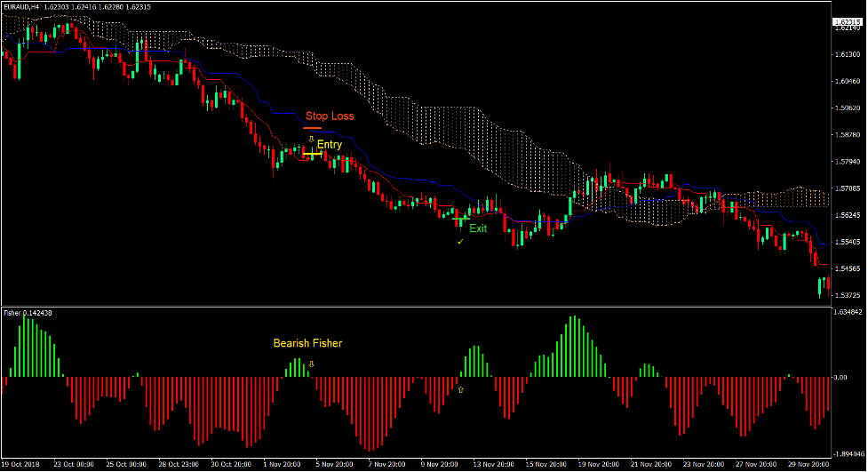
Task: Click price level 1.60460 on axis
Action: (x=848, y=81)
